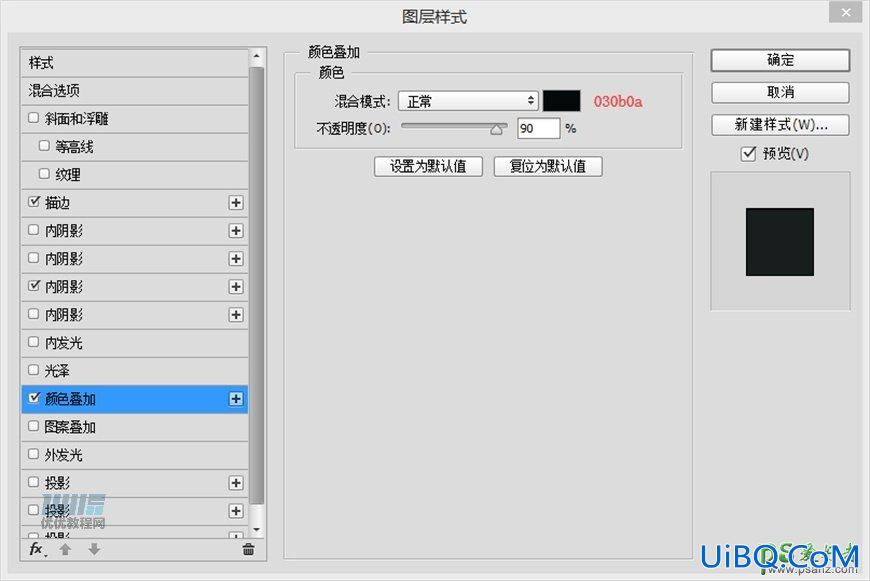Open the fx effects menu icon
The image size is (870, 581).
[37, 549]
